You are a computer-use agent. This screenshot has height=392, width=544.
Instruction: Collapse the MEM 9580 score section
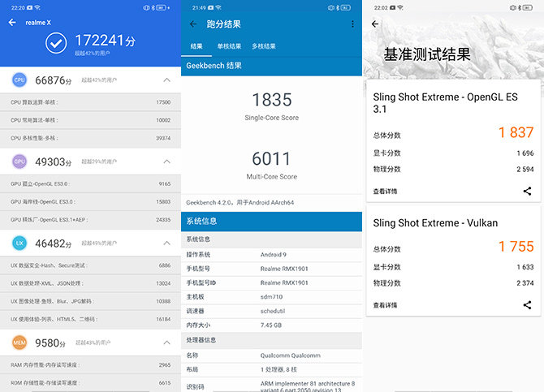pyautogui.click(x=167, y=342)
